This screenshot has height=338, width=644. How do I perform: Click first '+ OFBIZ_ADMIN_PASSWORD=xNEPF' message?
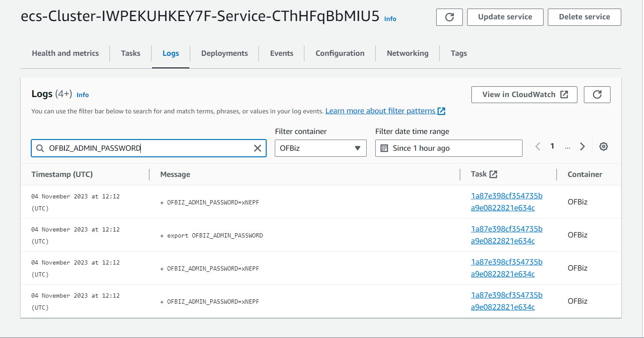click(210, 202)
